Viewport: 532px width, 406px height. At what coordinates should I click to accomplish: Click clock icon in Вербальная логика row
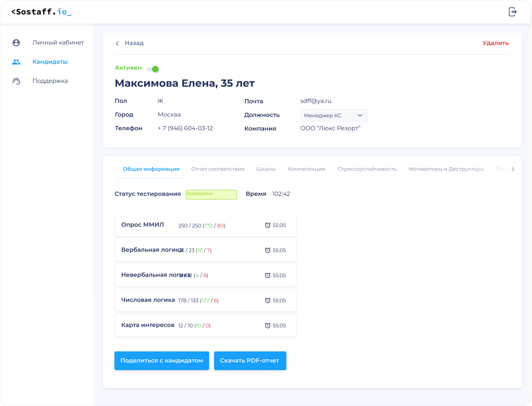pyautogui.click(x=268, y=250)
